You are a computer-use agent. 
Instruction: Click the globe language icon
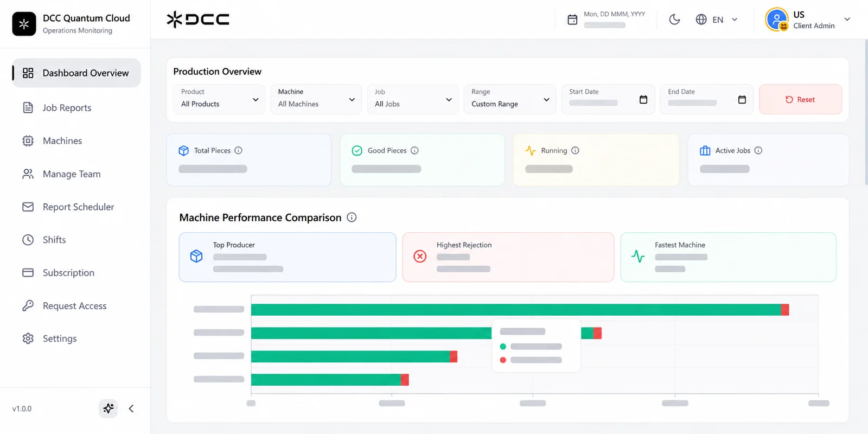pos(701,20)
